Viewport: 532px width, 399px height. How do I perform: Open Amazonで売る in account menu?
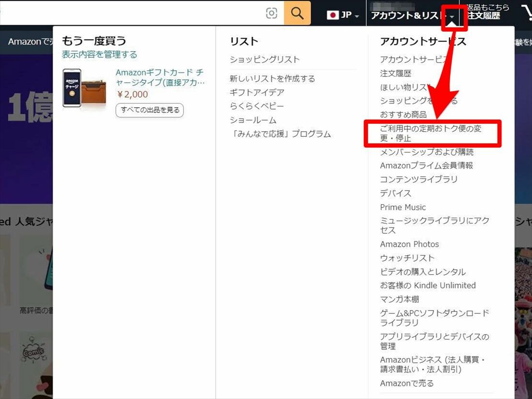point(407,383)
